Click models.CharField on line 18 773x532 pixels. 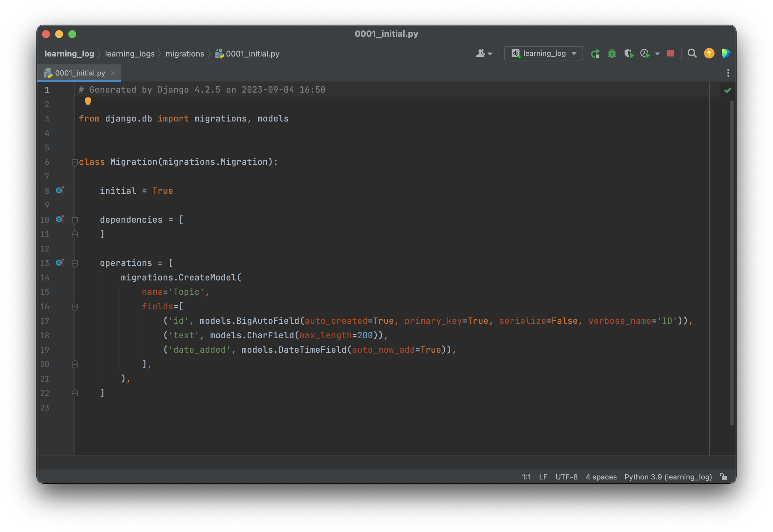252,335
